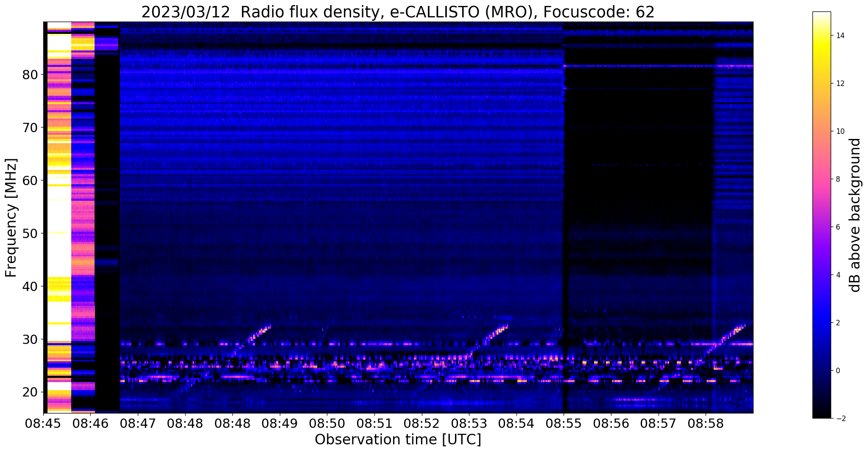Image resolution: width=868 pixels, height=452 pixels.
Task: Click the colorbar tick label 4
Action: tap(838, 275)
